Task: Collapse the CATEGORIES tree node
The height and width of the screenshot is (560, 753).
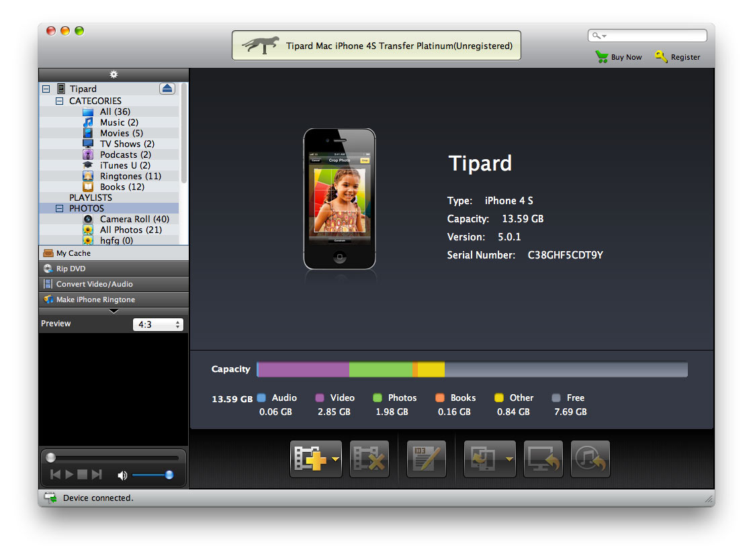Action: pyautogui.click(x=60, y=101)
